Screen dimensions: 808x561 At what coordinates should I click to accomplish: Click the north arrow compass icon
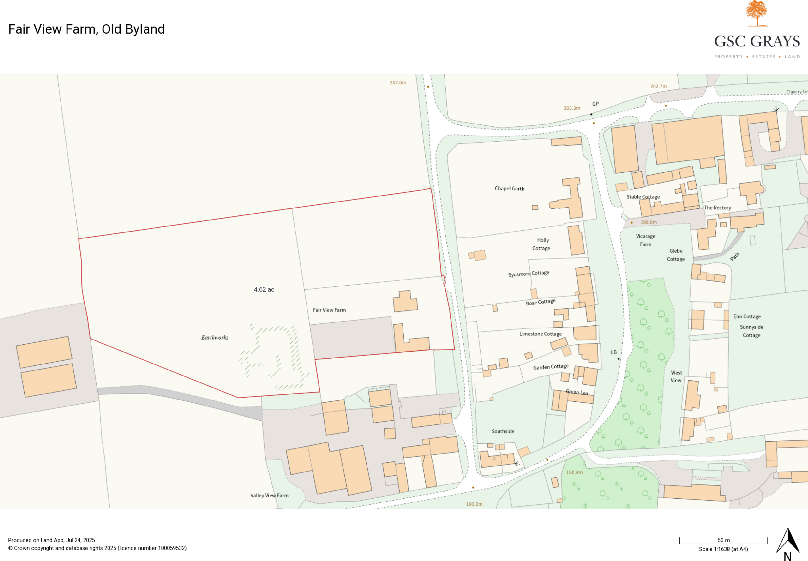[788, 542]
